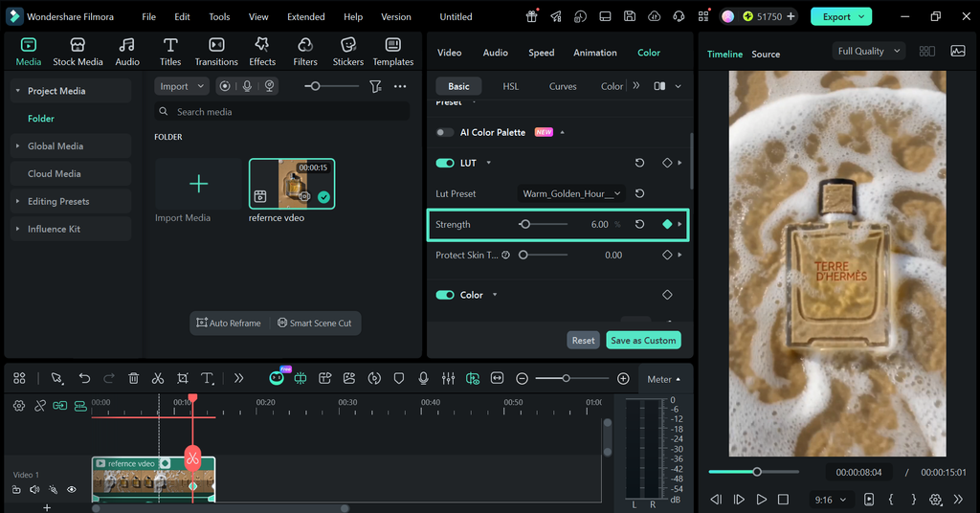Viewport: 980px width, 513px height.
Task: Open the Templates panel
Action: pos(393,52)
